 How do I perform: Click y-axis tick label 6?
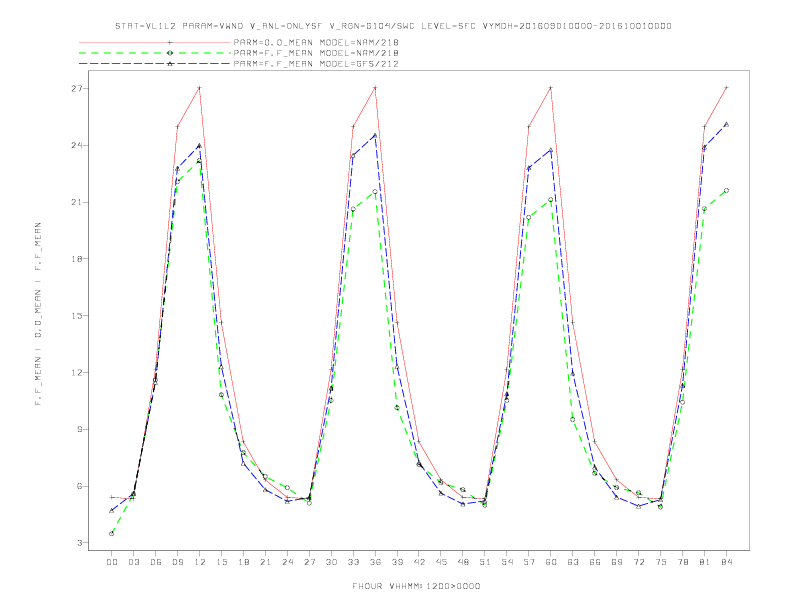click(81, 486)
